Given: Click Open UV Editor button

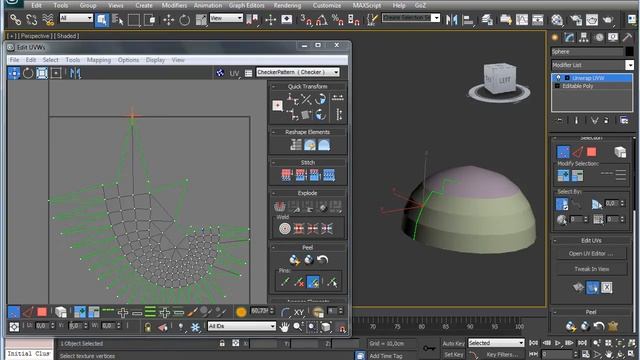Looking at the screenshot, I should [591, 253].
